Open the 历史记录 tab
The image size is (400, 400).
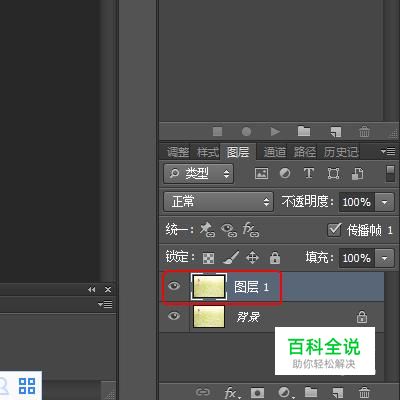pyautogui.click(x=341, y=152)
